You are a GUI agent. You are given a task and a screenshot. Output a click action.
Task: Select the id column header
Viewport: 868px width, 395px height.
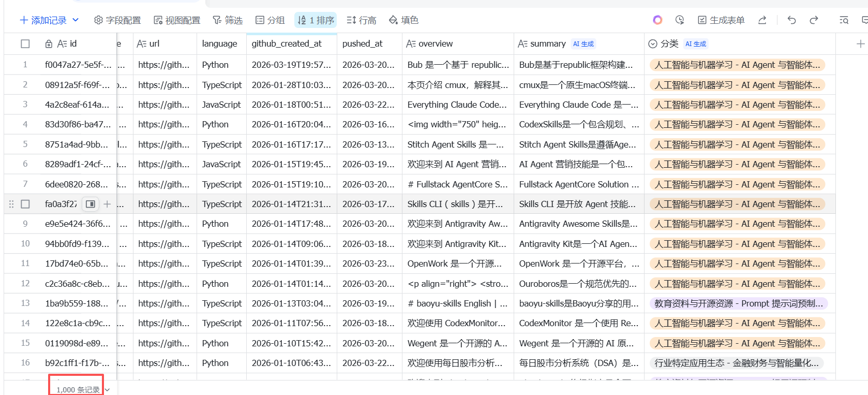(x=73, y=44)
